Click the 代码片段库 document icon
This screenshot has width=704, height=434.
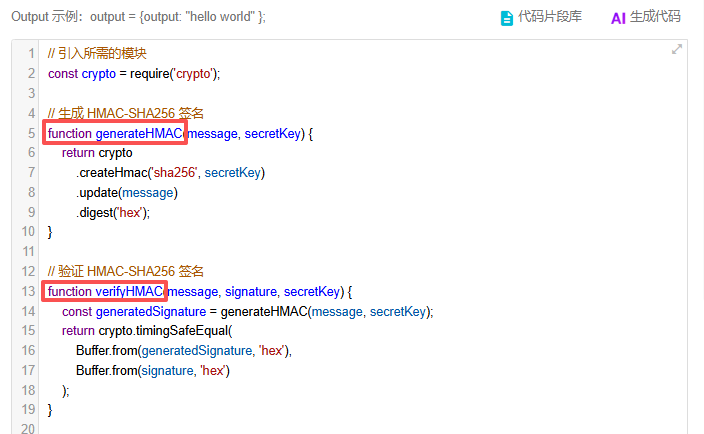point(506,18)
